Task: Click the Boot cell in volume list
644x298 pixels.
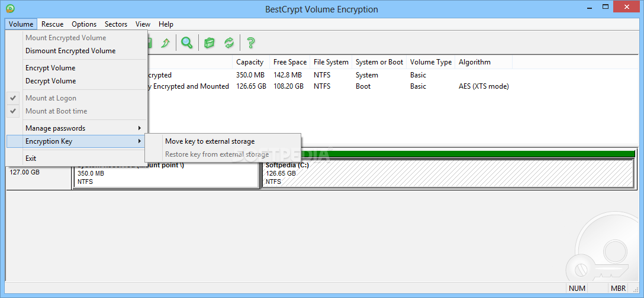Action: click(363, 86)
